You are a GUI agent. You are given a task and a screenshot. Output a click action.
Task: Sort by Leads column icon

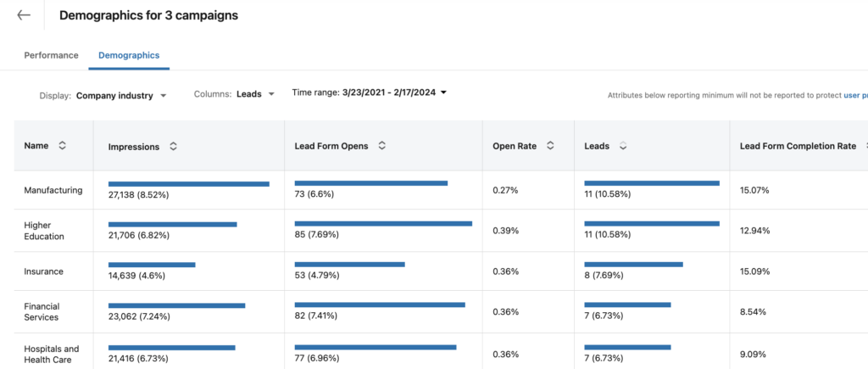623,146
